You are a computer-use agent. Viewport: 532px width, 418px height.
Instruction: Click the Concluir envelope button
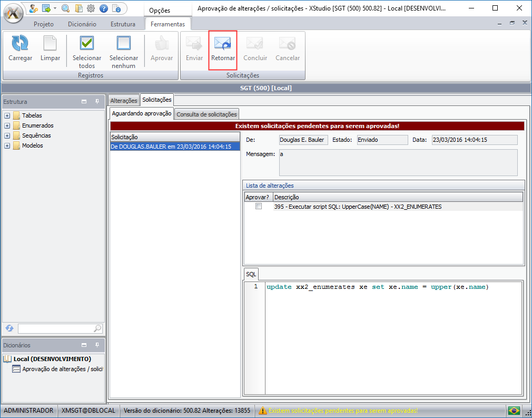pos(255,48)
